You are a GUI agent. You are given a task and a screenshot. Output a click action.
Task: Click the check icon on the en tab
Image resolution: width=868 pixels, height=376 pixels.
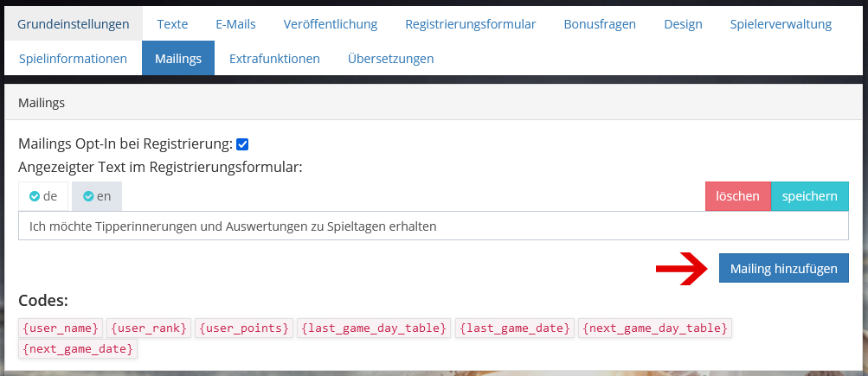coord(88,196)
